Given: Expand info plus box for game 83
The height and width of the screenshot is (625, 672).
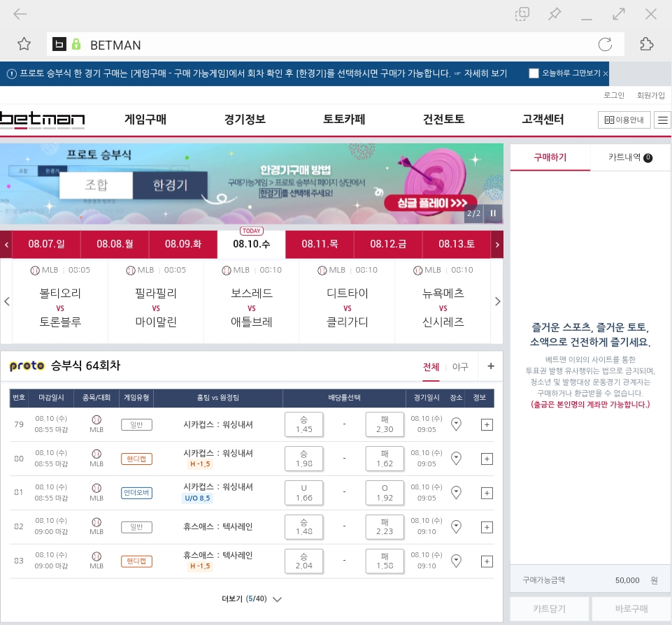Looking at the screenshot, I should point(487,561).
